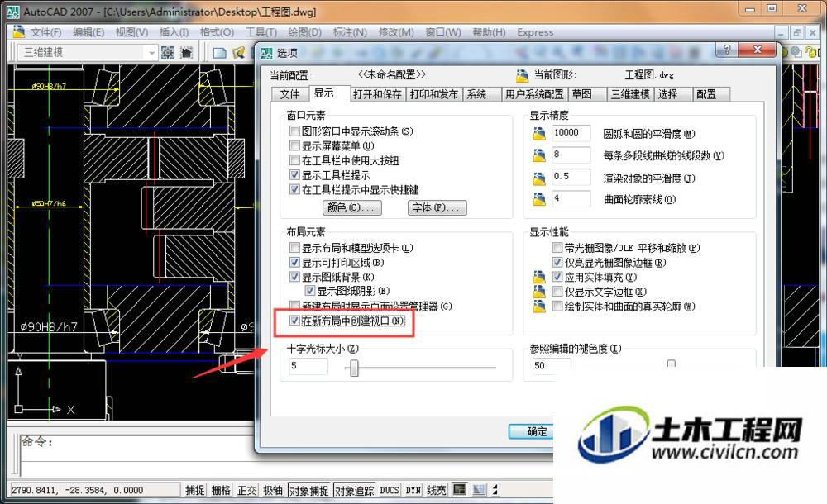Confirm the dialog with 确定 button
The width and height of the screenshot is (827, 504).
click(531, 431)
